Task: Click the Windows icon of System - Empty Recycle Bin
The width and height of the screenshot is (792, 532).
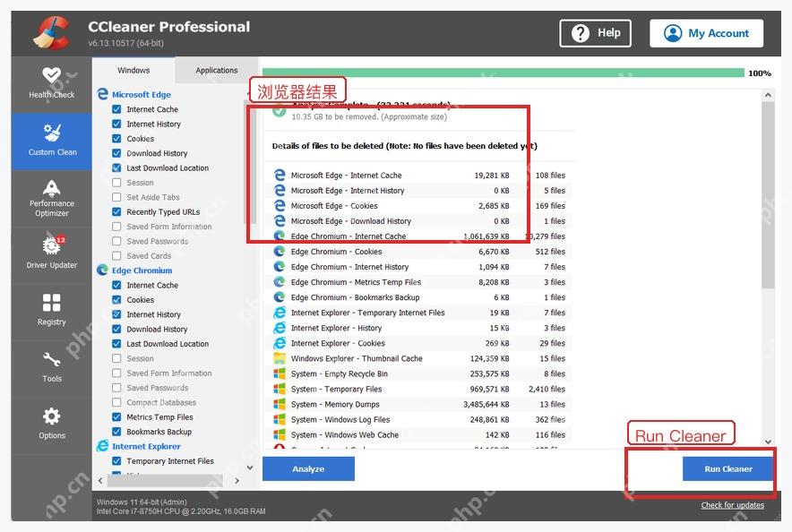Action: (280, 373)
